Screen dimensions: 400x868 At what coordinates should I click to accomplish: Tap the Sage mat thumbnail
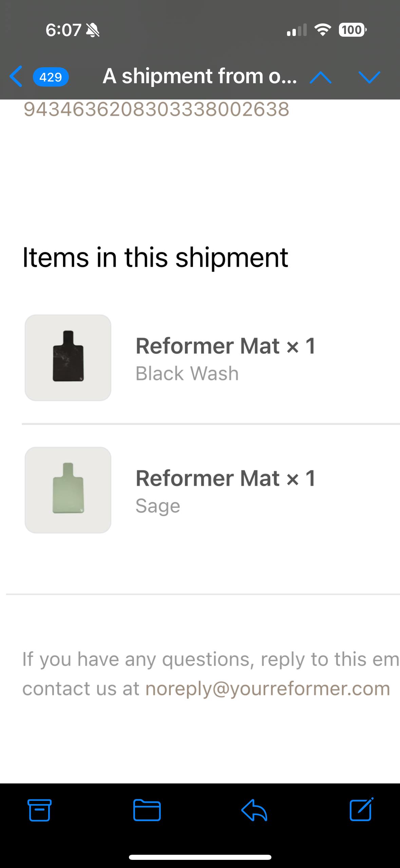(68, 490)
